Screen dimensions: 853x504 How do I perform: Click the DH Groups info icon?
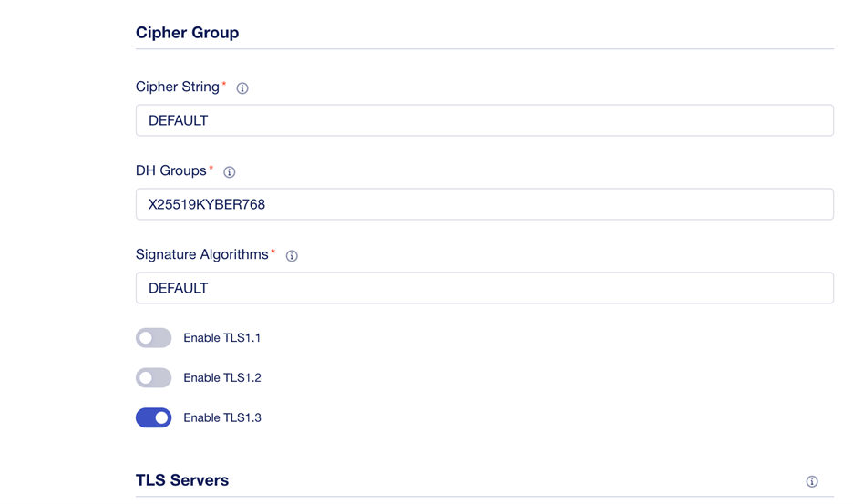coord(229,172)
